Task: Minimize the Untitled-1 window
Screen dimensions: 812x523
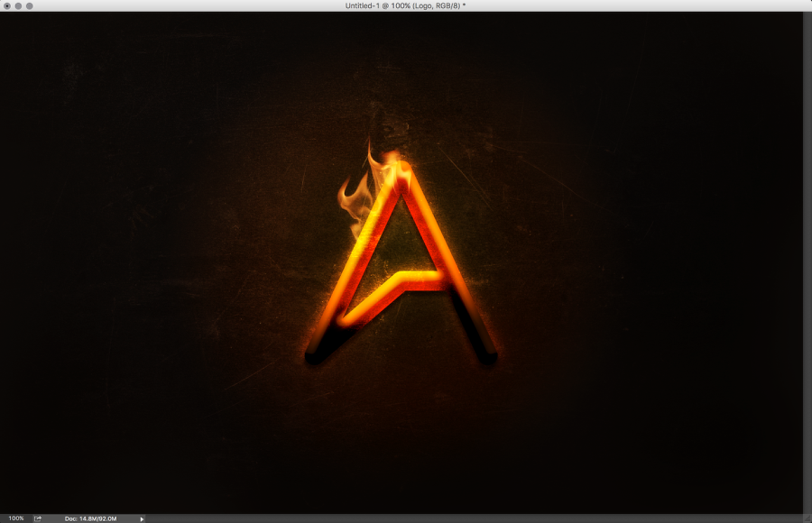Action: [x=18, y=6]
